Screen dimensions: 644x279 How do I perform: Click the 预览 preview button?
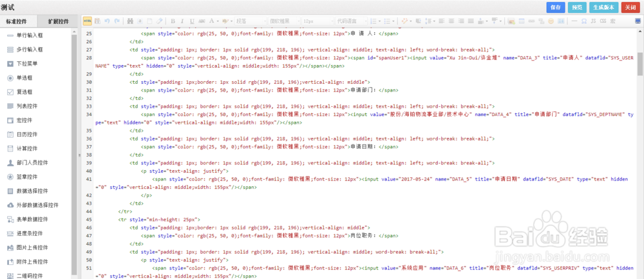pos(577,7)
